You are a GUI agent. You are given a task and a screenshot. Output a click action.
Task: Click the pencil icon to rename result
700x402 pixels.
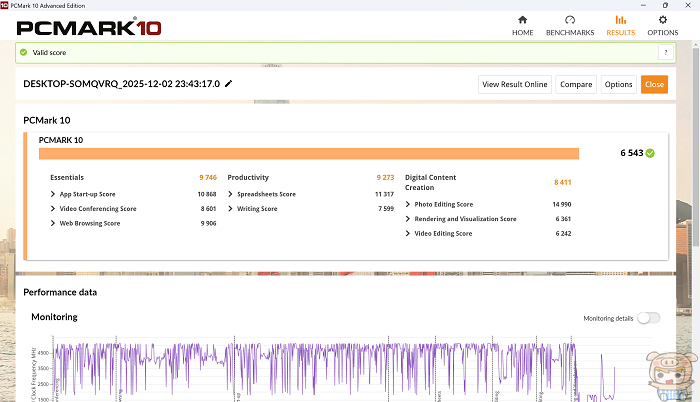point(229,84)
